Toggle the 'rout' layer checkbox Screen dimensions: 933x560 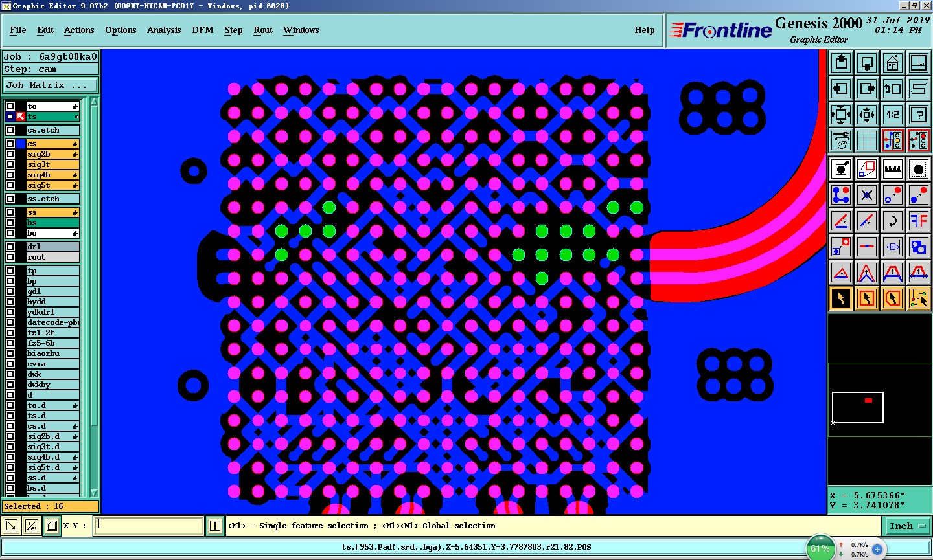point(10,257)
